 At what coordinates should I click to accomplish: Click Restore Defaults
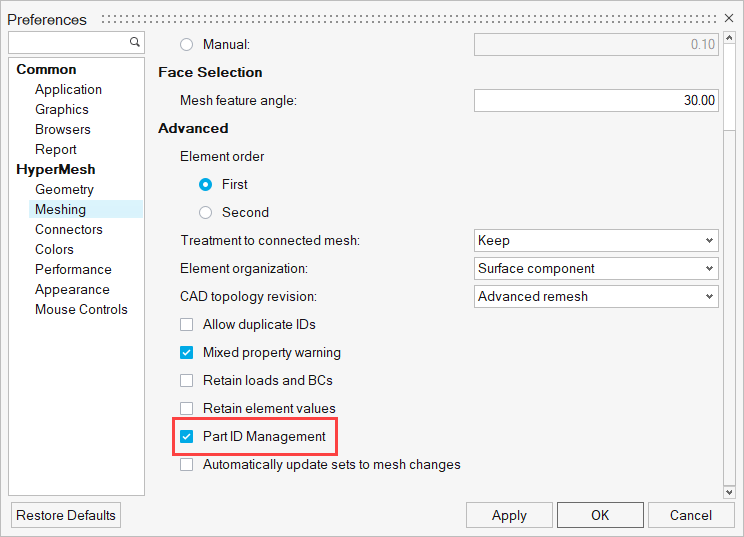(66, 516)
